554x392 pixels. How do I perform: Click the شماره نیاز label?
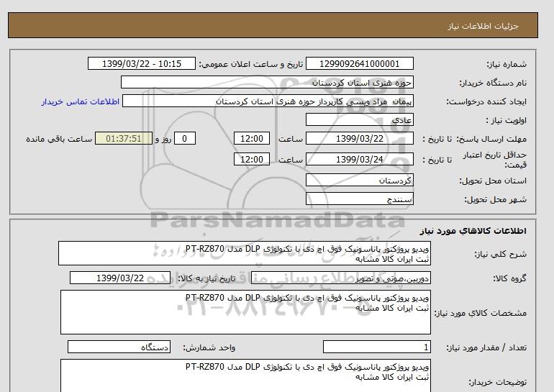click(x=507, y=64)
